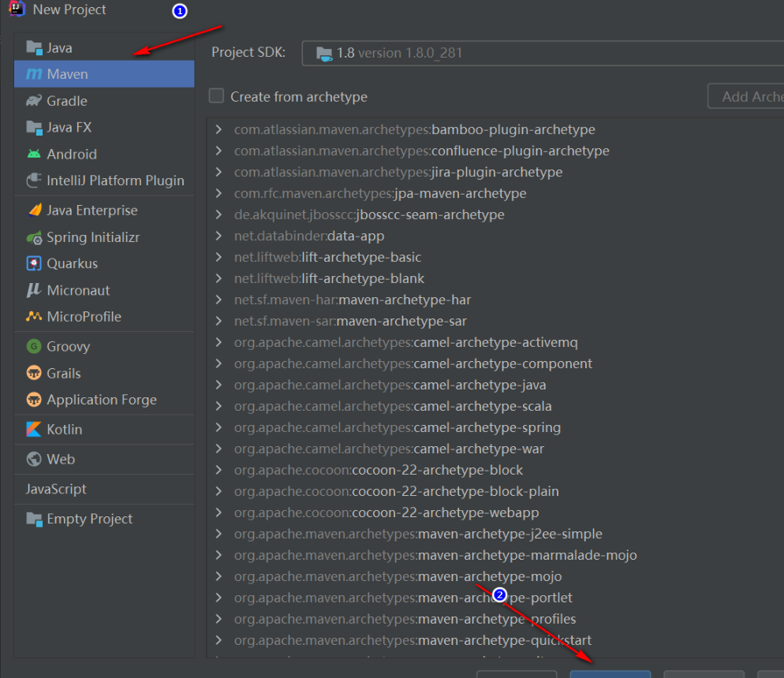Select maven-archetype-sar row
This screenshot has width=784, height=678.
tap(495, 321)
